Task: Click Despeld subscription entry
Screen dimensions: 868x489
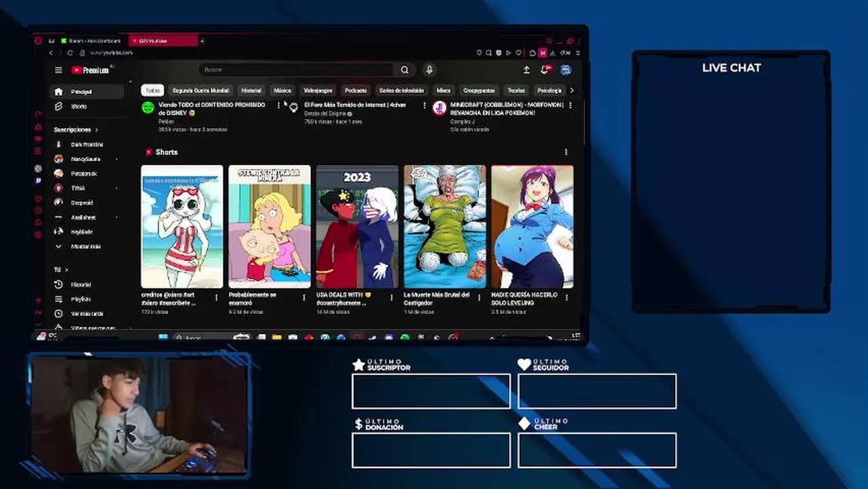Action: pos(87,203)
